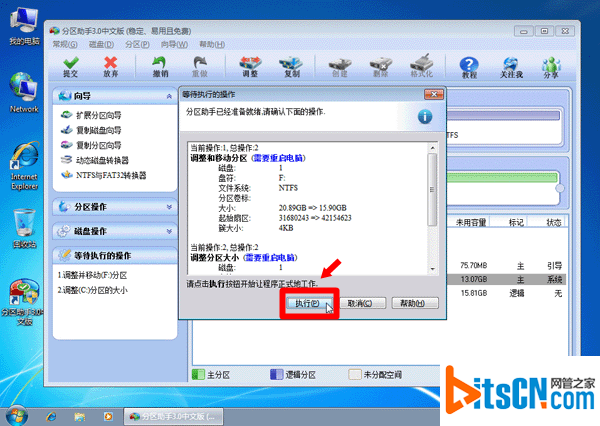Open the folder explorer taskbar icon
The height and width of the screenshot is (426, 600).
click(x=80, y=416)
